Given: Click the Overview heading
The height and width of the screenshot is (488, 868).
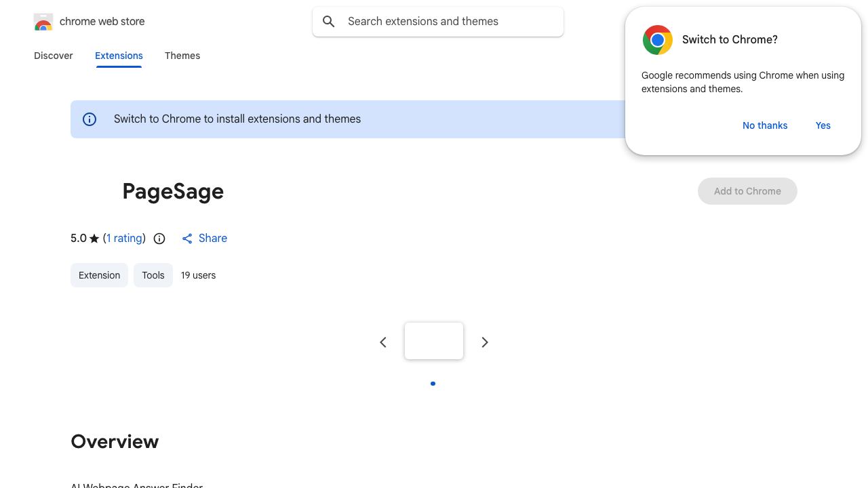Looking at the screenshot, I should tap(115, 441).
